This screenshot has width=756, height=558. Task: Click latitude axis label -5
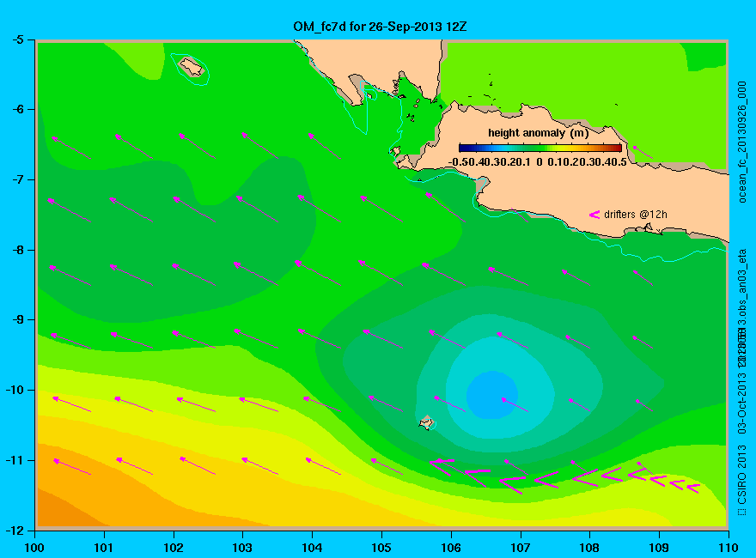click(17, 39)
